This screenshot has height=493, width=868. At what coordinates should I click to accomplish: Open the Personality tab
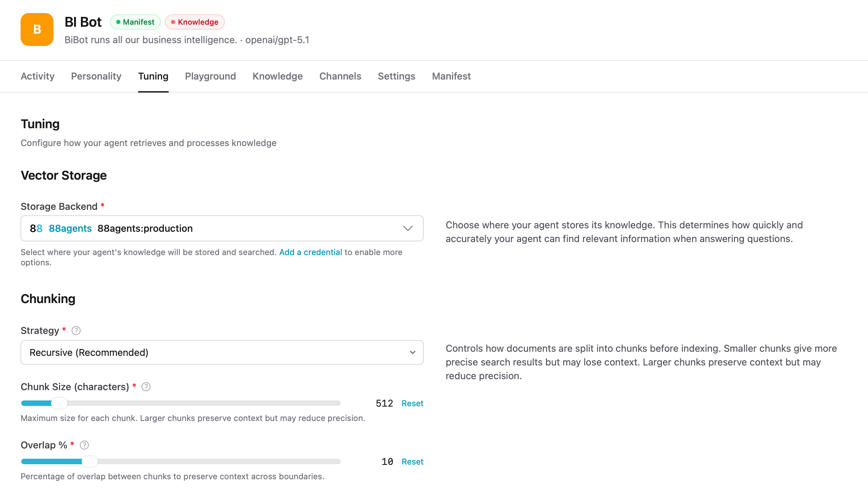(x=96, y=76)
